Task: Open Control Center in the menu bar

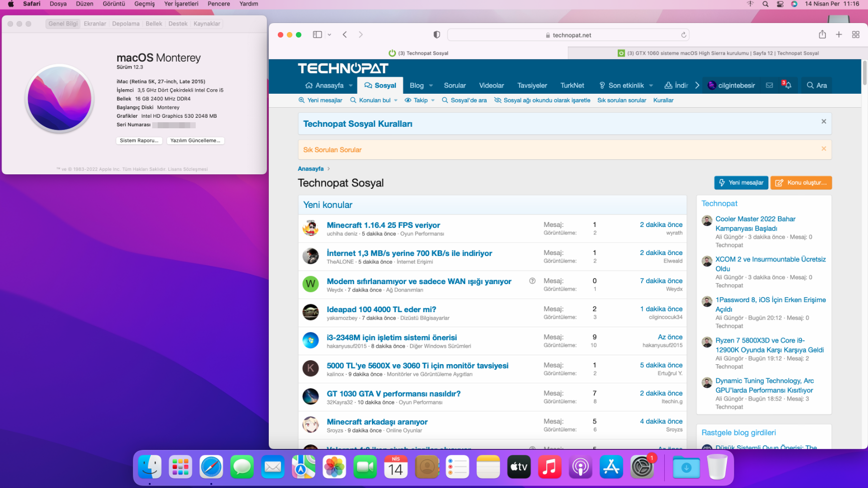Action: coord(780,4)
